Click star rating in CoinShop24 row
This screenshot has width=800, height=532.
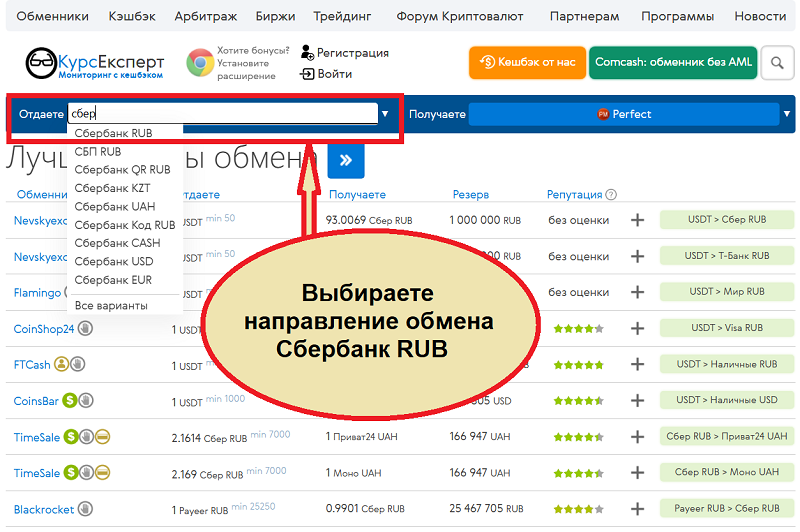(579, 328)
